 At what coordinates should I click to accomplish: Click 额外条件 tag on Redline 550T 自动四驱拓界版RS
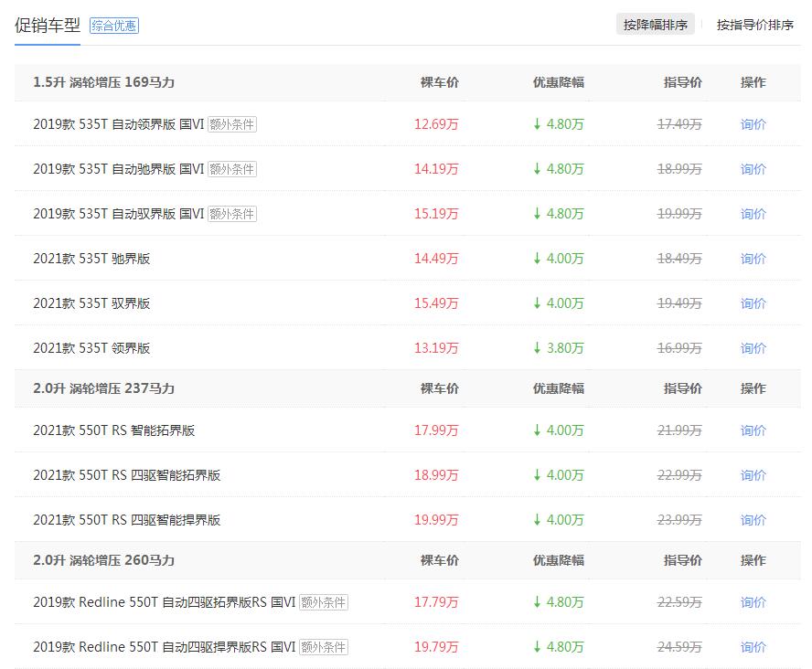tap(324, 602)
